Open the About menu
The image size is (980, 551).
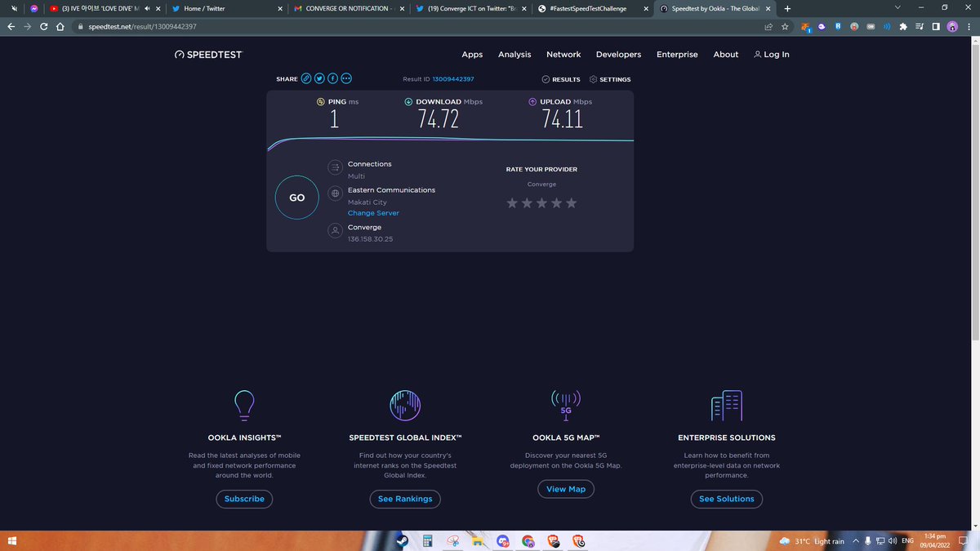tap(726, 55)
